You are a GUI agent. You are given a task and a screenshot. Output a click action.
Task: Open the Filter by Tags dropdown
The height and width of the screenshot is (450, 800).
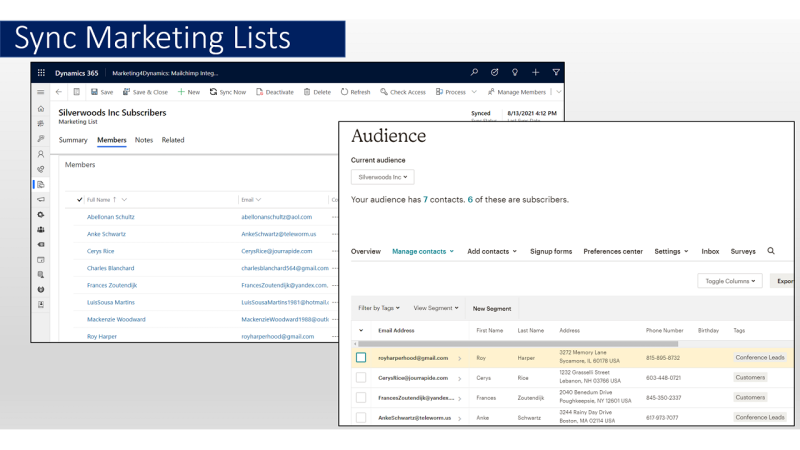[379, 308]
